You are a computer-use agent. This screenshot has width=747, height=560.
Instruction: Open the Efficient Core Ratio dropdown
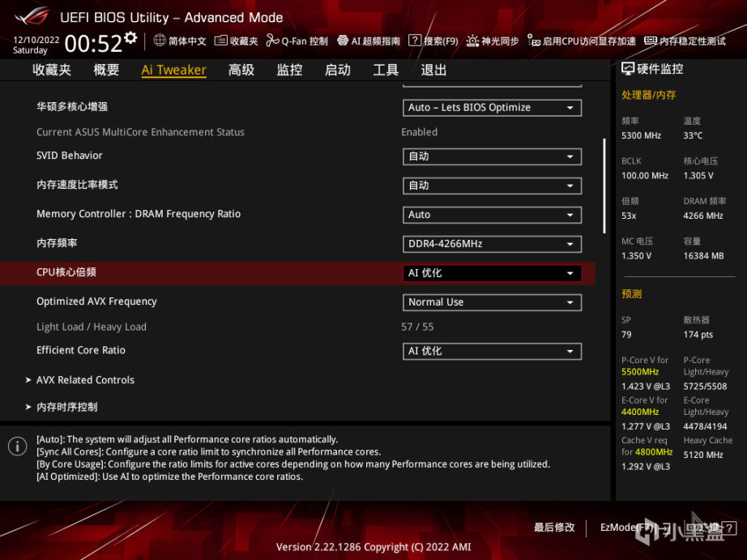pyautogui.click(x=492, y=351)
